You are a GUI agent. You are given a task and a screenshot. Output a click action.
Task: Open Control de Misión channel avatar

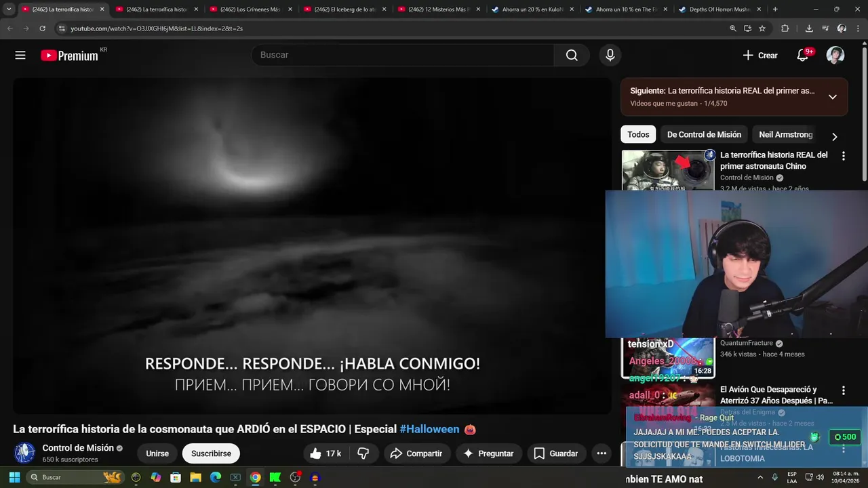(x=25, y=453)
